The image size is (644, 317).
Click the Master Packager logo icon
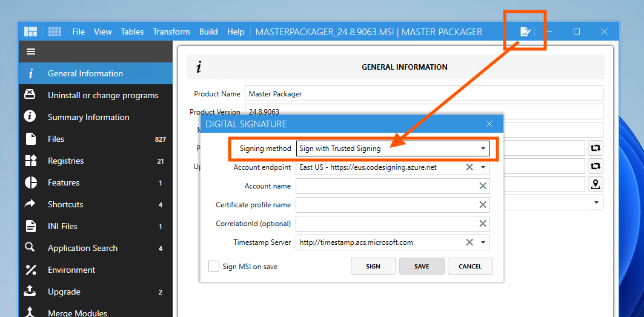(x=31, y=32)
